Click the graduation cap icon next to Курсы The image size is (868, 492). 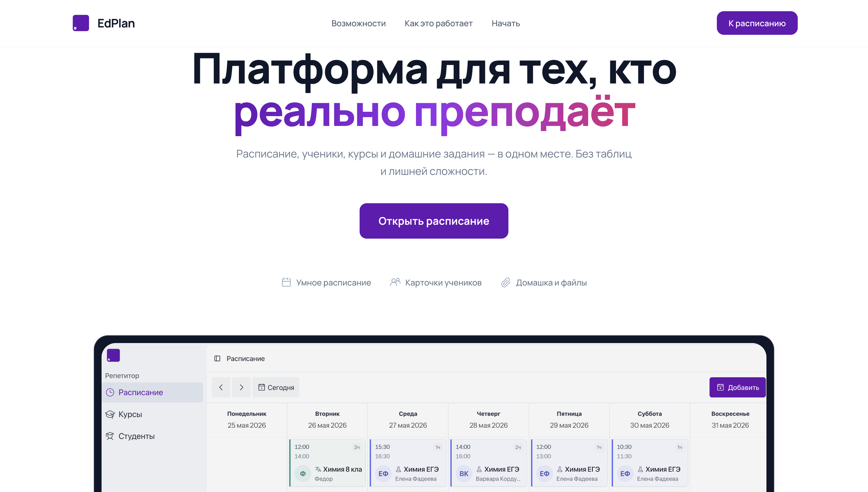(110, 414)
